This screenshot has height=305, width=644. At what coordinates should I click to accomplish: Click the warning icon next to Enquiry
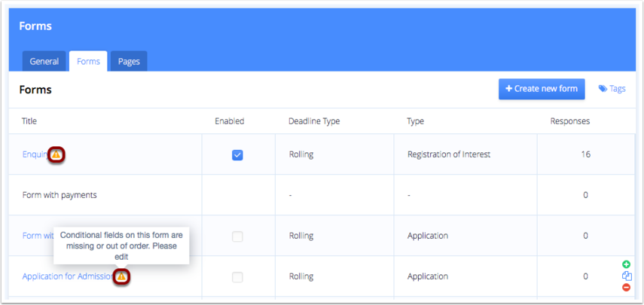pos(56,154)
